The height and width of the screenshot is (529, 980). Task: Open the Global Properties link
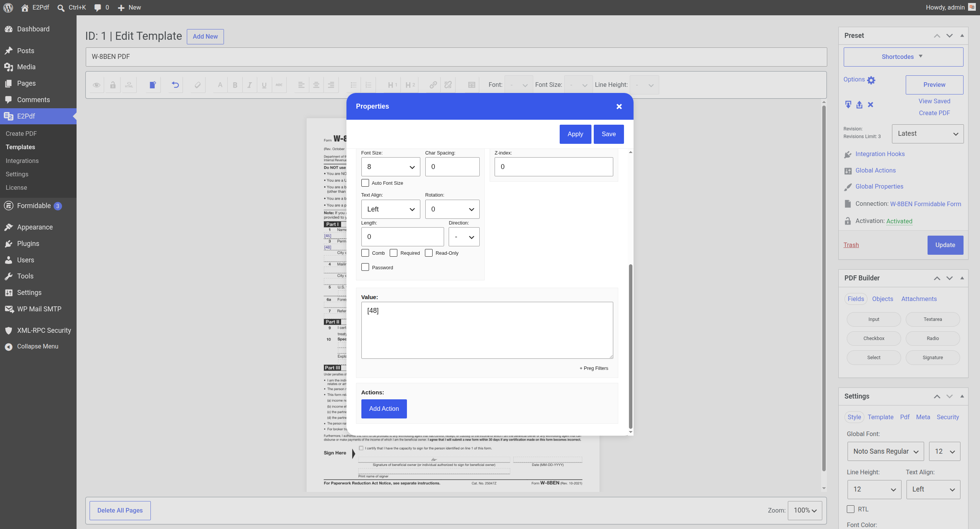[x=879, y=187]
